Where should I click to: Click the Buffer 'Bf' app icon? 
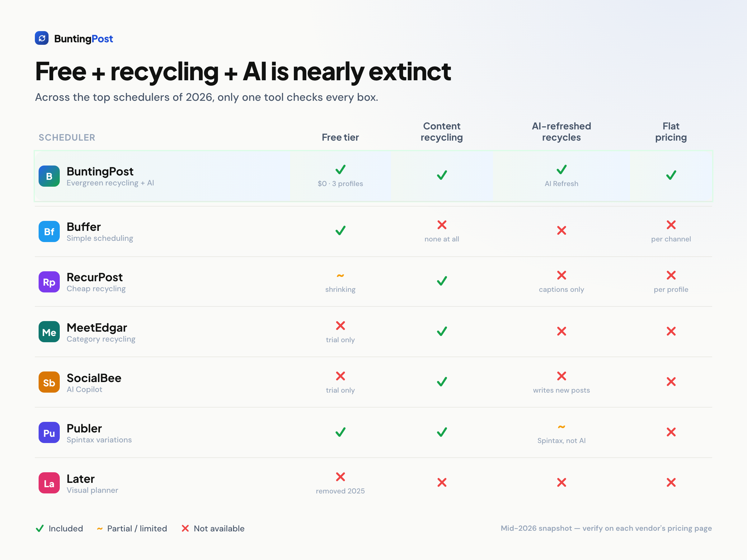pos(49,231)
